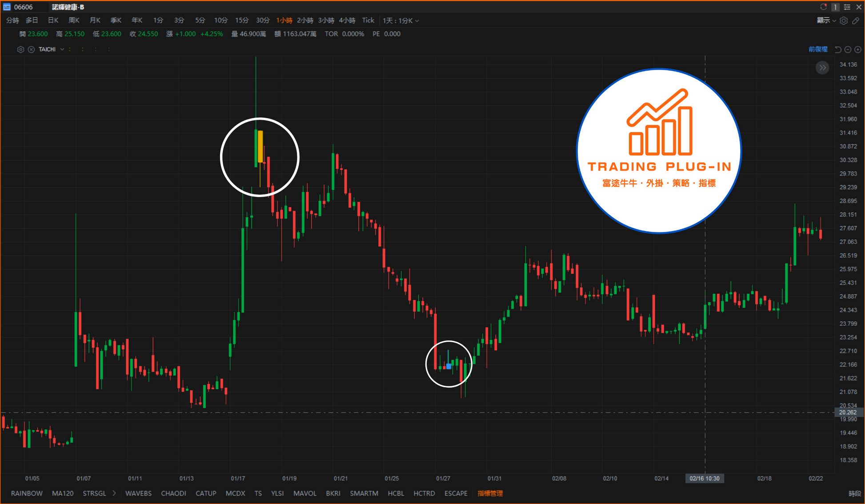Viewport: 865px width, 504px height.
Task: Apply the YLSI sub-indicator
Action: pyautogui.click(x=277, y=493)
